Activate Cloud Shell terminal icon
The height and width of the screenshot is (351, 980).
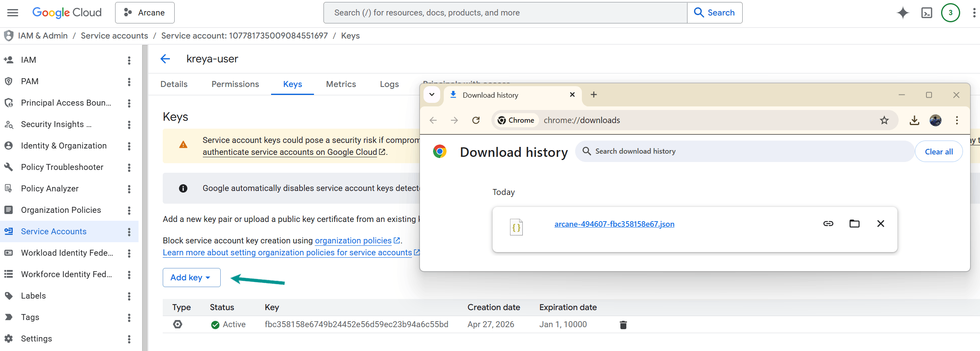coord(926,13)
